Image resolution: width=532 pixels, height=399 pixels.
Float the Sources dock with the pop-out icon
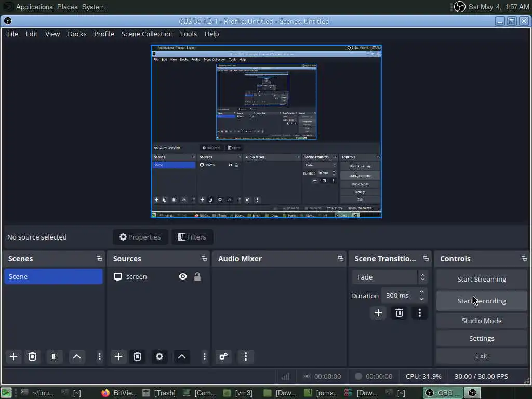coord(204,259)
